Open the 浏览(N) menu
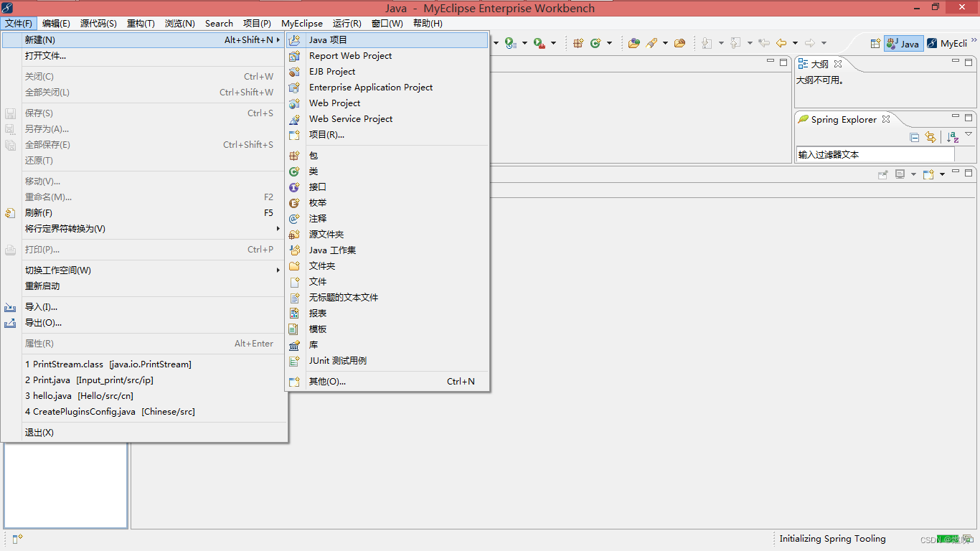Image resolution: width=980 pixels, height=551 pixels. coord(179,24)
